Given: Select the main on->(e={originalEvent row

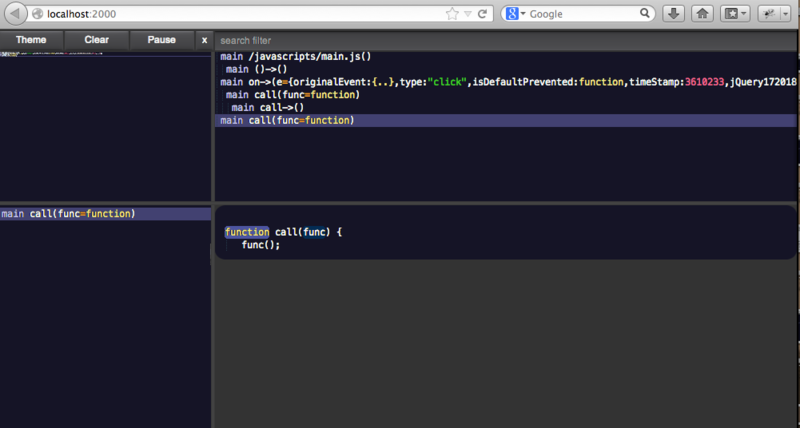Looking at the screenshot, I should pyautogui.click(x=506, y=82).
